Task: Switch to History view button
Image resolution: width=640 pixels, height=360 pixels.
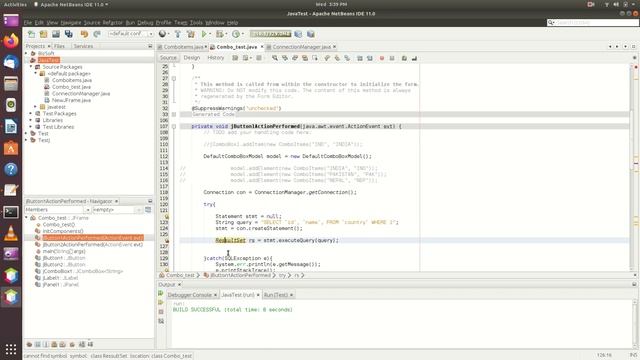Action: click(216, 58)
